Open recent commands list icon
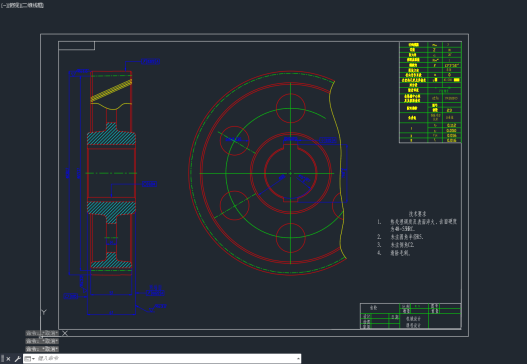 pos(30,359)
